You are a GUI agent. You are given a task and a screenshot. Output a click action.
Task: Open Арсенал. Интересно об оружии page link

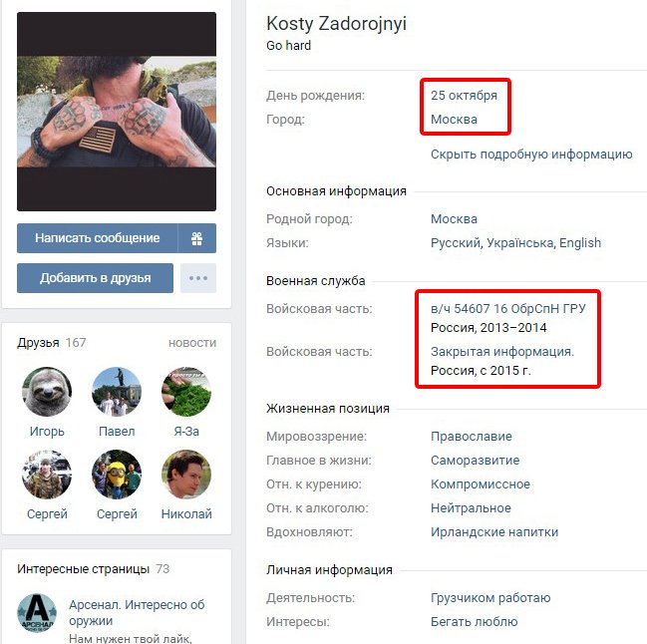pyautogui.click(x=137, y=612)
